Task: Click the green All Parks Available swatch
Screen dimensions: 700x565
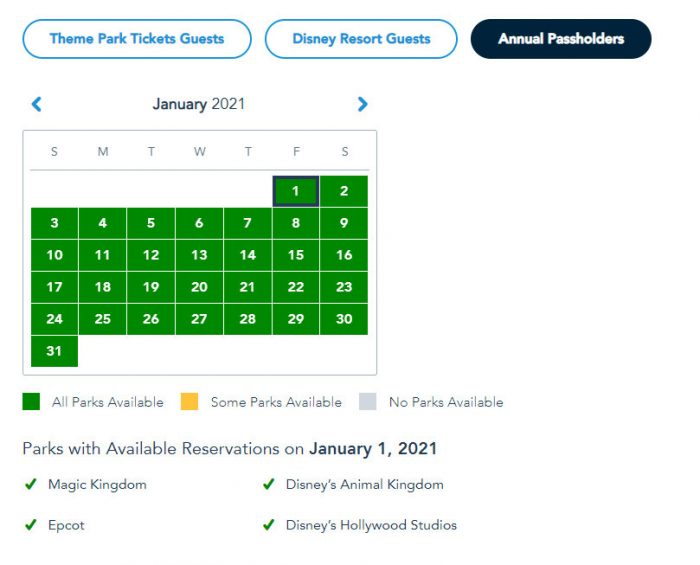Action: (31, 402)
